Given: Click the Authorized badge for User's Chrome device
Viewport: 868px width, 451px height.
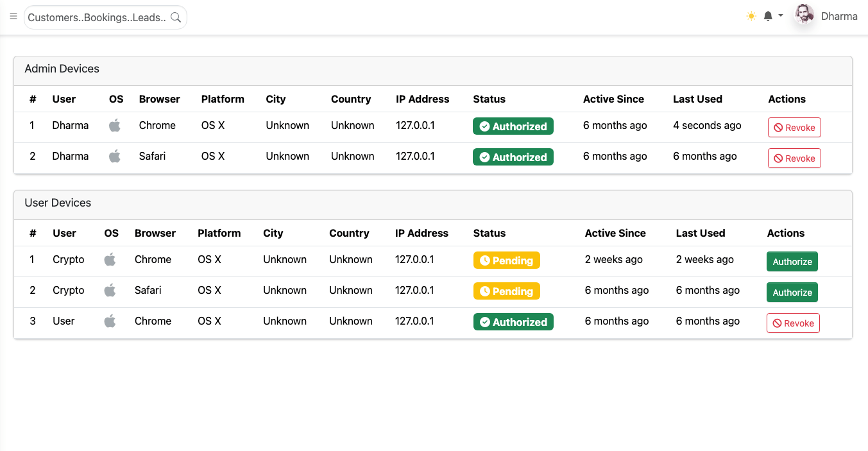Looking at the screenshot, I should (513, 321).
